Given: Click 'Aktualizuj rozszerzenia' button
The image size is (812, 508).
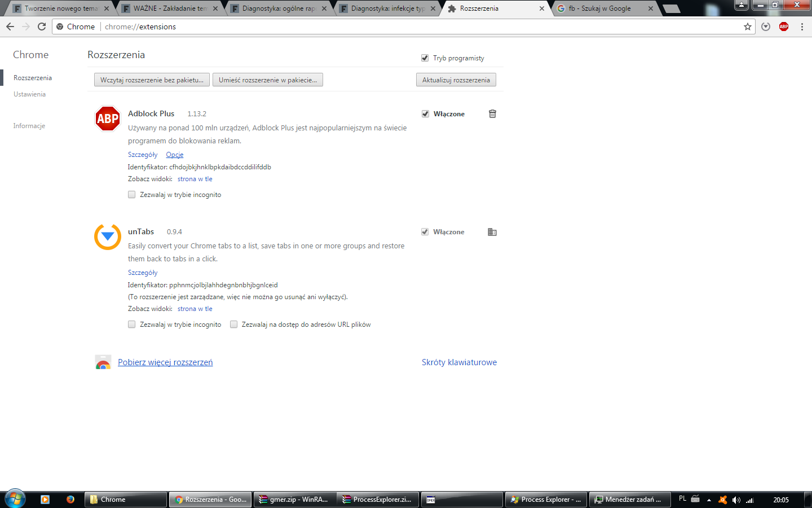Looking at the screenshot, I should (456, 80).
